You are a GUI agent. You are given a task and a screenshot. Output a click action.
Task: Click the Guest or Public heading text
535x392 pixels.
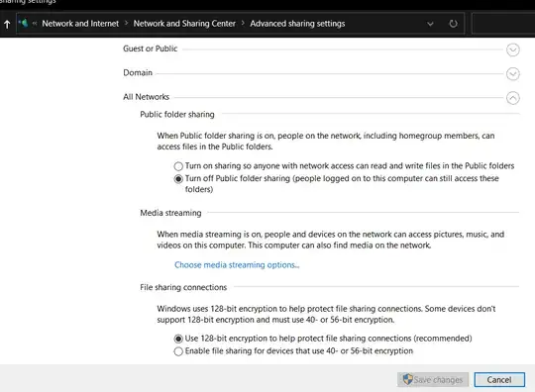(x=151, y=49)
